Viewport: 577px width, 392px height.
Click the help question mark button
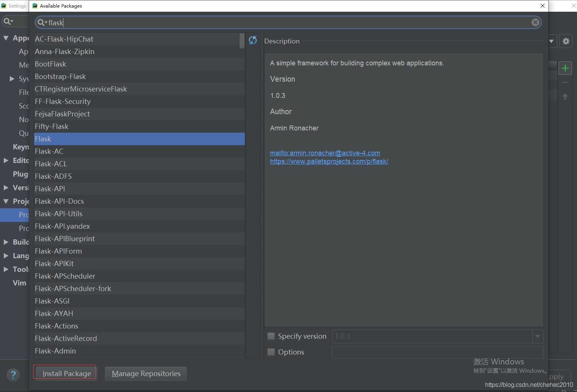(13, 375)
